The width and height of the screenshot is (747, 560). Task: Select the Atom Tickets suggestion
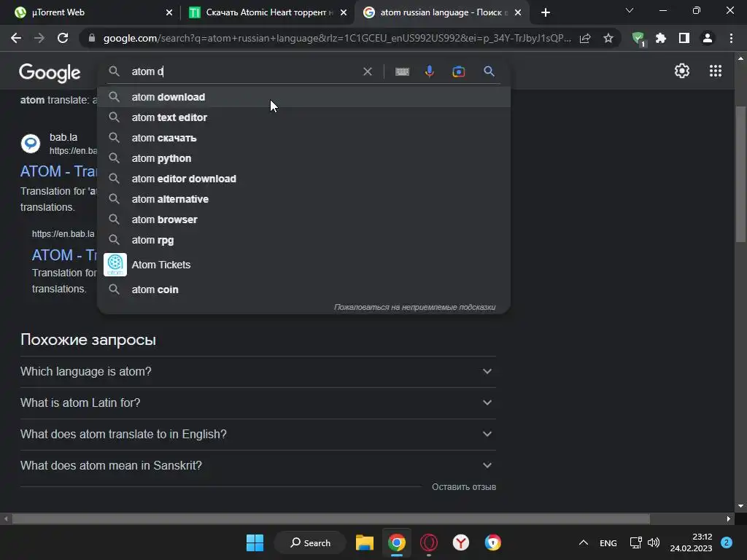[x=303, y=265]
